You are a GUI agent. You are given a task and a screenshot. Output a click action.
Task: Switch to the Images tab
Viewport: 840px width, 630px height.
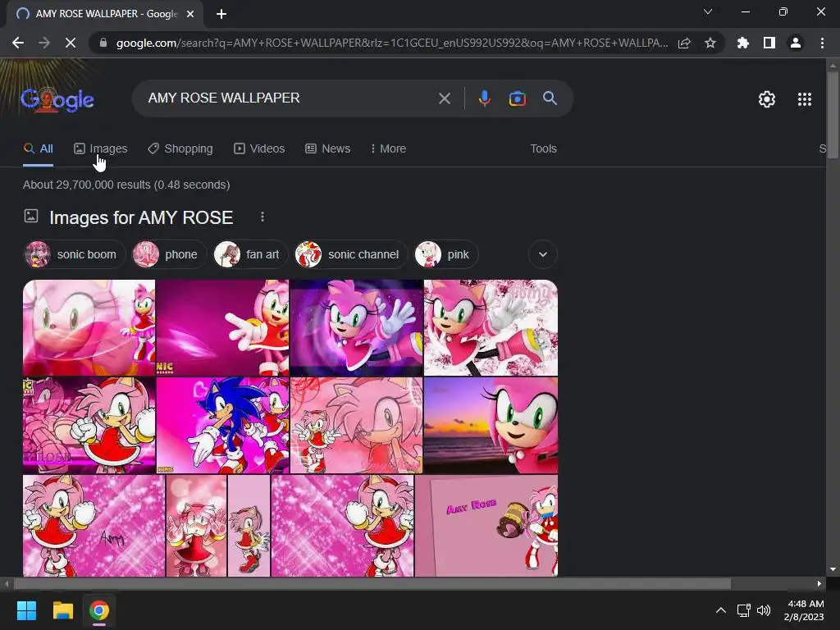click(x=101, y=149)
